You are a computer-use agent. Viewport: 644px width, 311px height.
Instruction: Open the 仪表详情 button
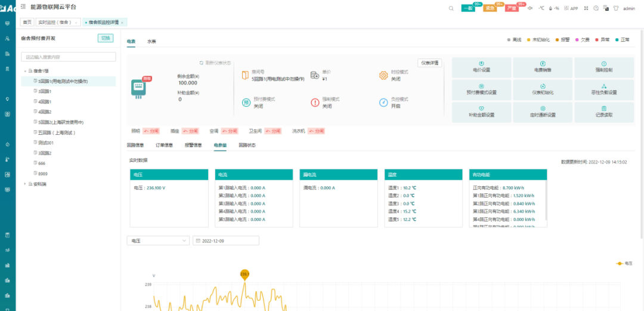click(x=430, y=63)
